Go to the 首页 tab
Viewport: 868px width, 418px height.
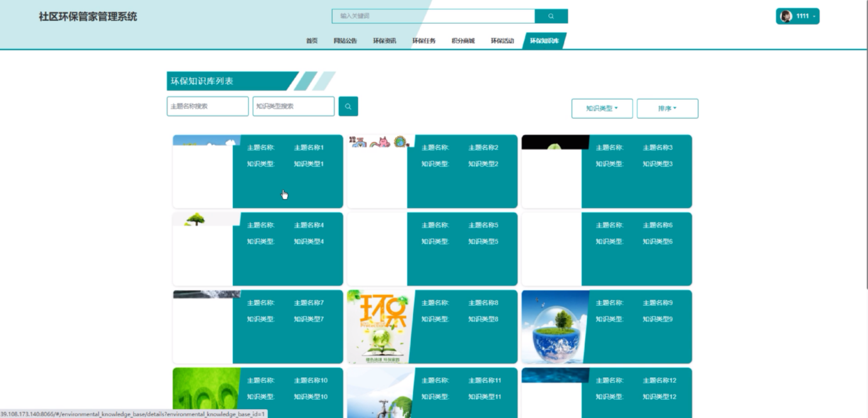(312, 41)
